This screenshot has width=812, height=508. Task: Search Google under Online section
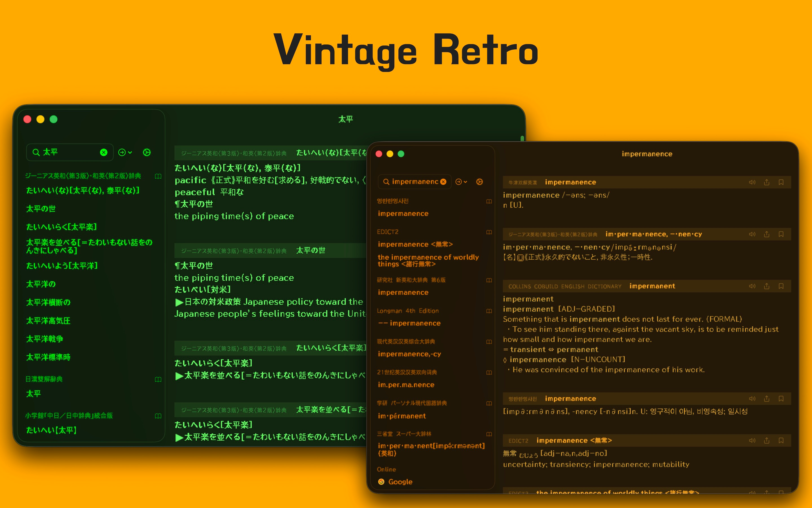(x=395, y=482)
